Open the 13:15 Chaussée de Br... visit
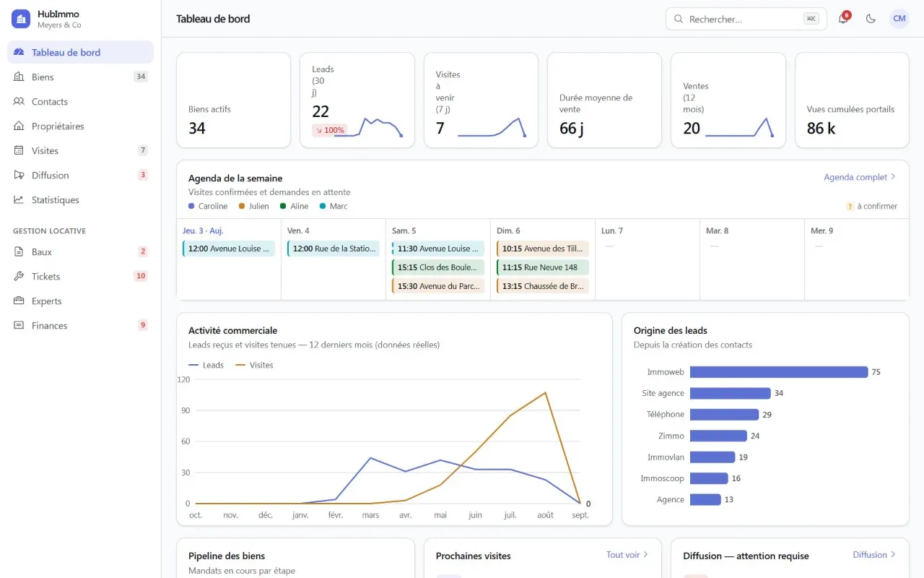Screen dimensions: 924x578 (x=543, y=286)
